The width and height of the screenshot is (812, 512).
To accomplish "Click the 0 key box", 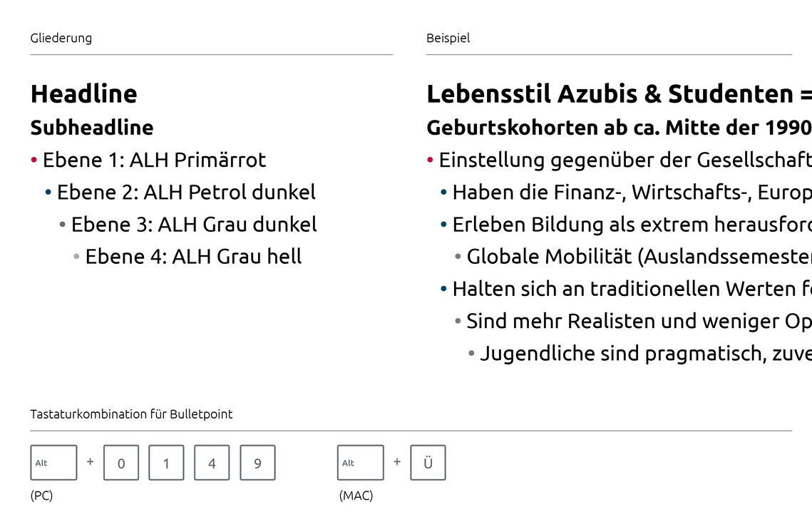I will (x=121, y=463).
